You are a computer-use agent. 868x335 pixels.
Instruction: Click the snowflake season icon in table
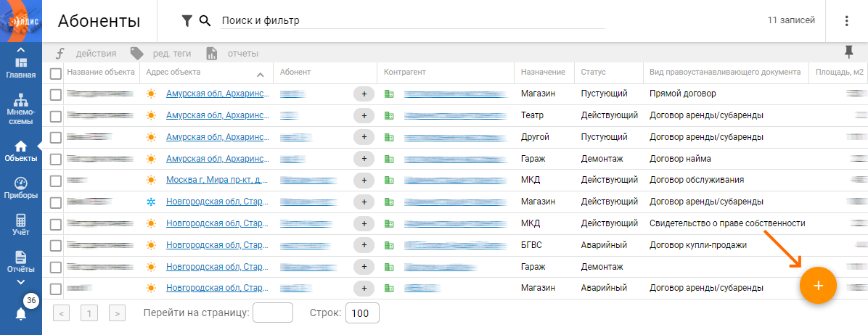click(151, 202)
